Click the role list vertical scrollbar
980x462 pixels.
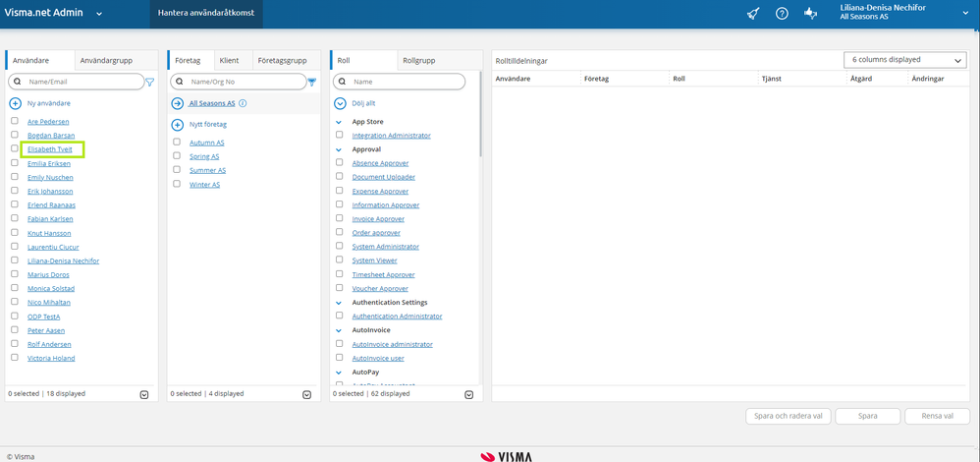click(x=480, y=116)
